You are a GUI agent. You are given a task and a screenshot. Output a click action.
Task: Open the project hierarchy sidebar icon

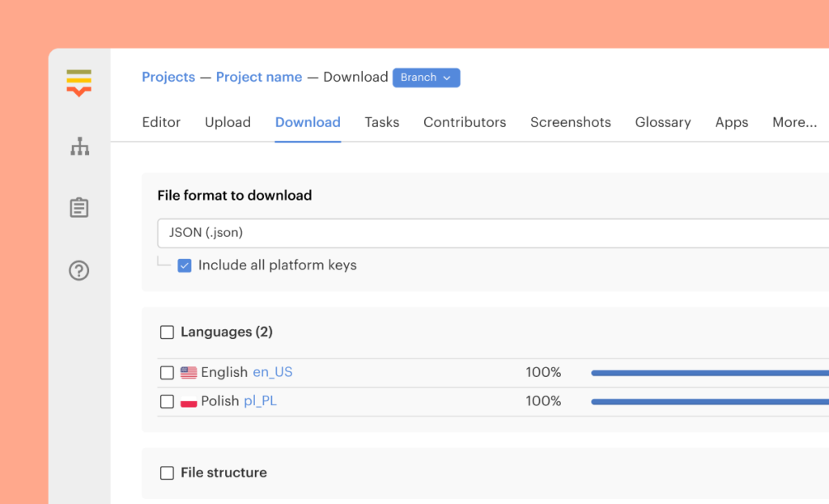(x=80, y=146)
